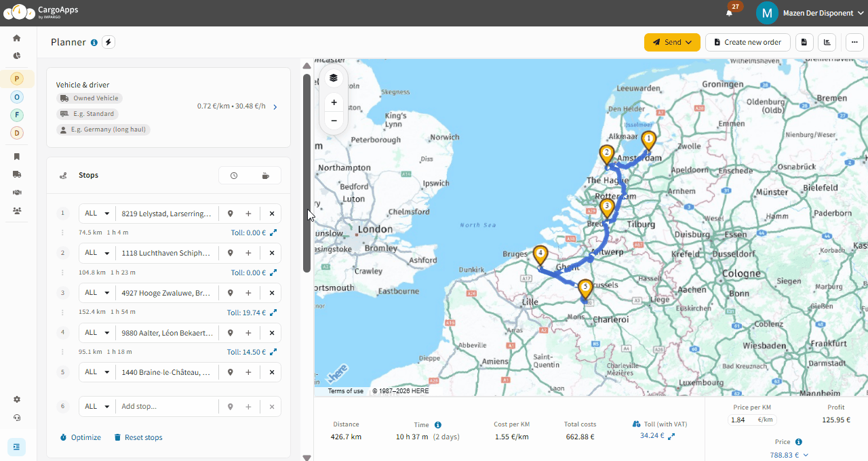Remove the Braine-le-Château stop with X

click(272, 372)
